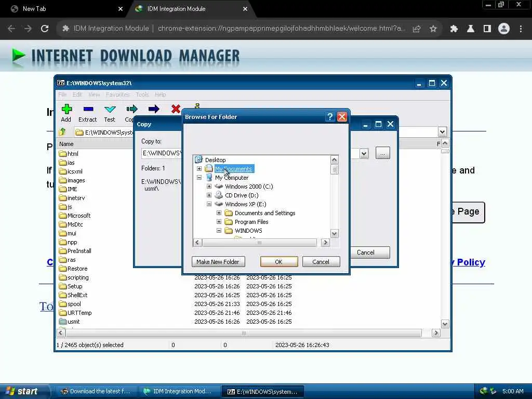Image resolution: width=532 pixels, height=399 pixels.
Task: Click Name column header
Action: [x=66, y=144]
